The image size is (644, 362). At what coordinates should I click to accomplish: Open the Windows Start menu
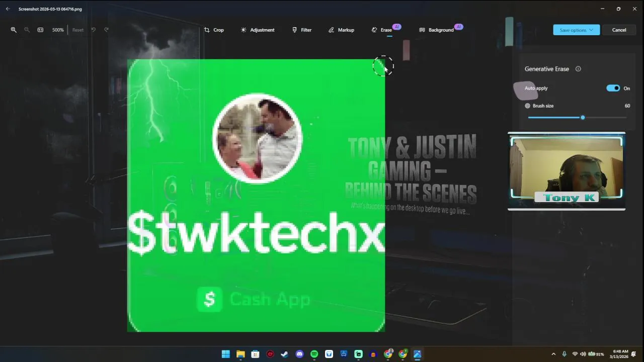(226, 354)
